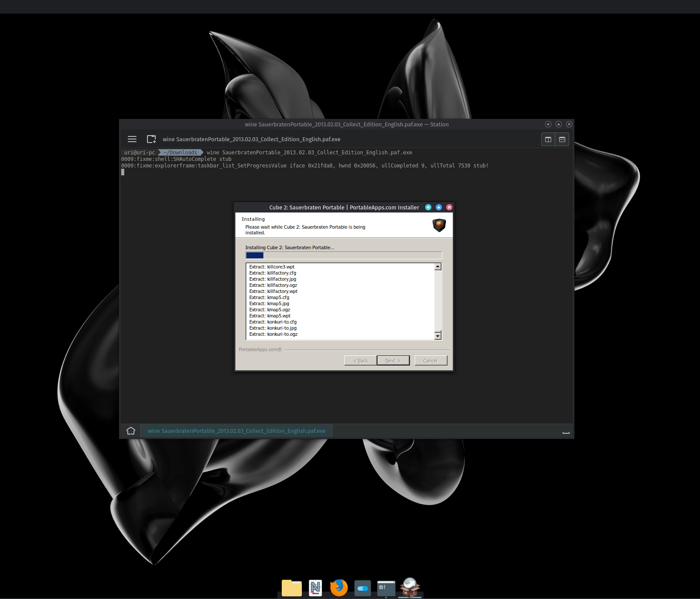
Task: Select the wine SauerbratenPortable tab at bottom
Action: coord(237,431)
